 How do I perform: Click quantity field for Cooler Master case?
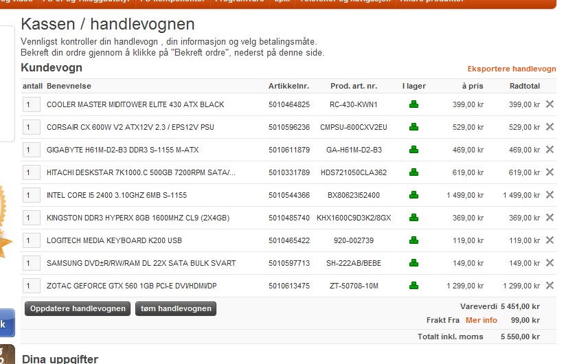[x=32, y=104]
